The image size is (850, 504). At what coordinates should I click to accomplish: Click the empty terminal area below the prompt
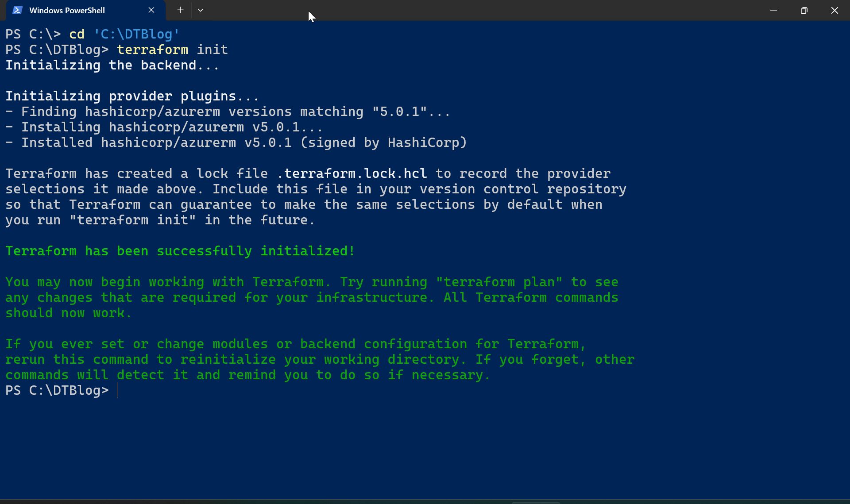pos(425,447)
